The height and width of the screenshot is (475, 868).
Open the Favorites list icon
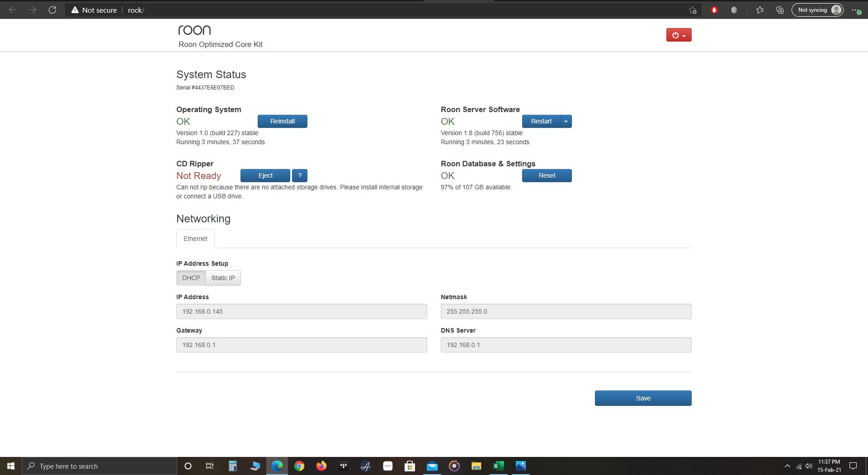click(760, 10)
